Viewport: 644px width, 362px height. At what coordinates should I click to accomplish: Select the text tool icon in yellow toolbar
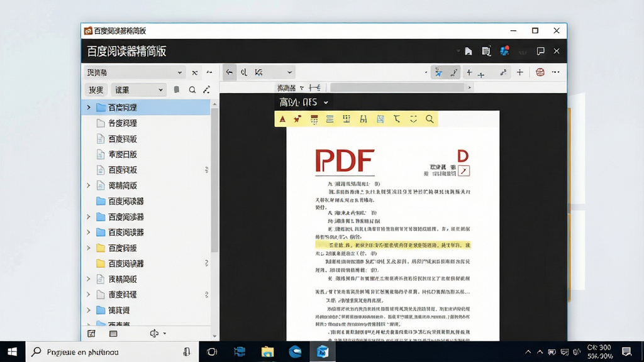(397, 119)
